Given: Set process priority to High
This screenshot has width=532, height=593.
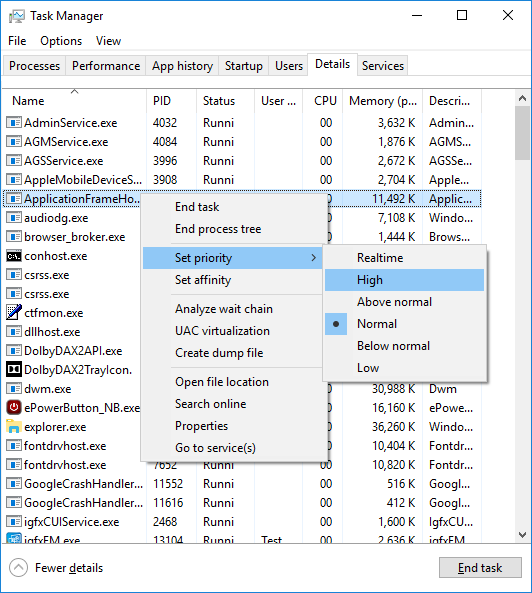Looking at the screenshot, I should [405, 280].
